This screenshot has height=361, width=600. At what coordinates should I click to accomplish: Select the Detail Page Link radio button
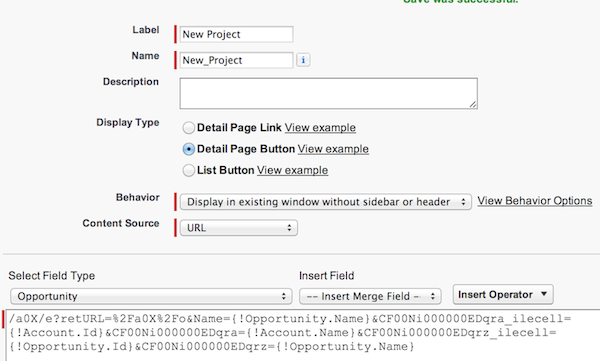pos(188,127)
